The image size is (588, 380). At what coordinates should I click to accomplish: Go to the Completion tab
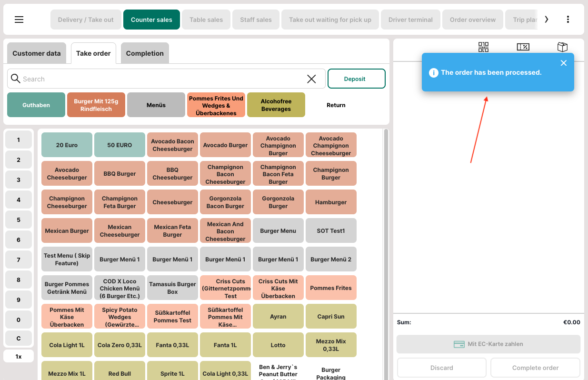(145, 53)
